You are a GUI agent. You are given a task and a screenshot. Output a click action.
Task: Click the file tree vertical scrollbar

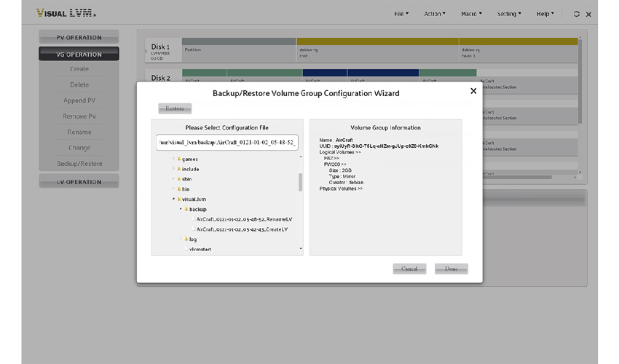[x=301, y=182]
